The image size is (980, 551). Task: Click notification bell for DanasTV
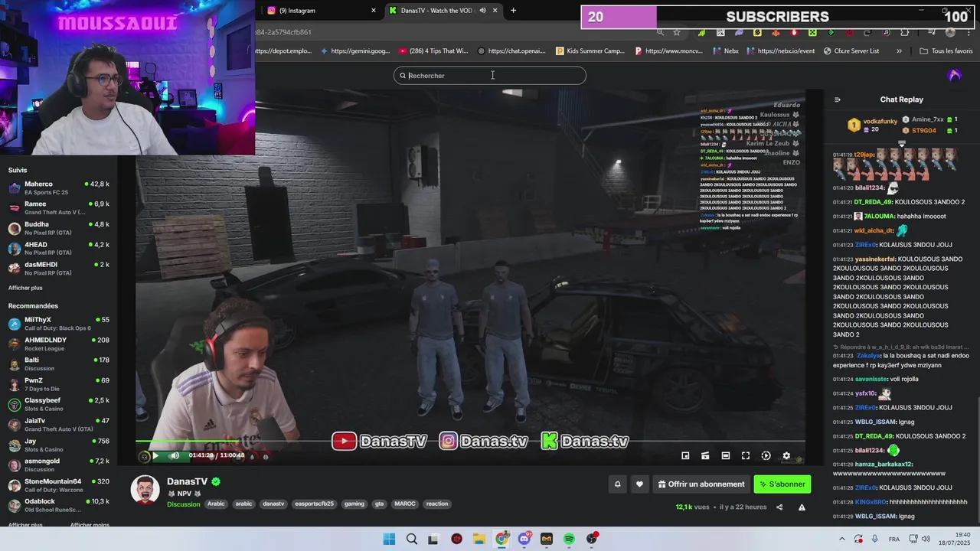(617, 484)
